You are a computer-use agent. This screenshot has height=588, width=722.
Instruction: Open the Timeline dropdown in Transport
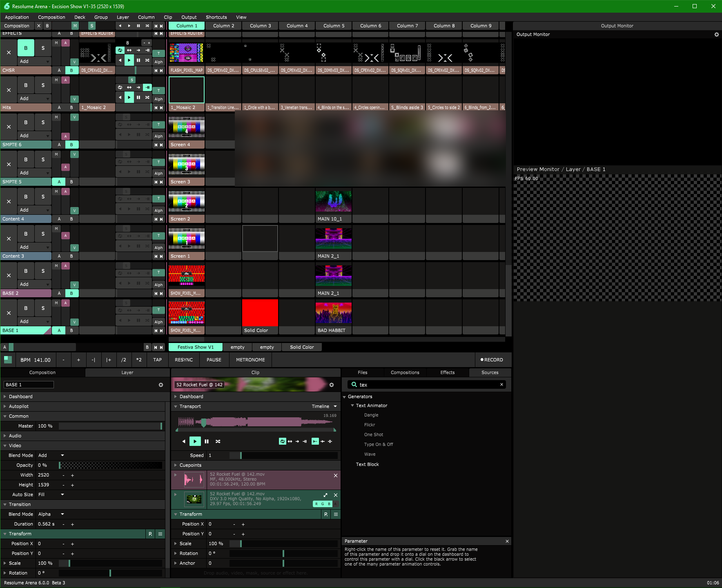324,407
